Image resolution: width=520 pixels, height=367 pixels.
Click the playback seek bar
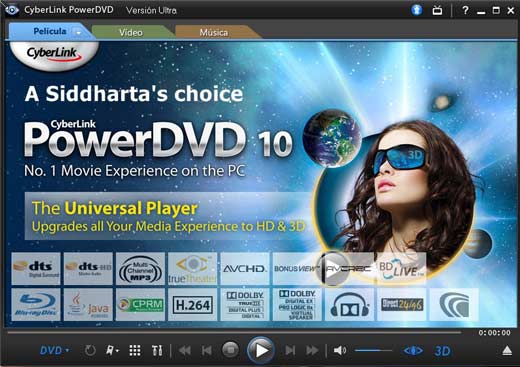(x=234, y=332)
